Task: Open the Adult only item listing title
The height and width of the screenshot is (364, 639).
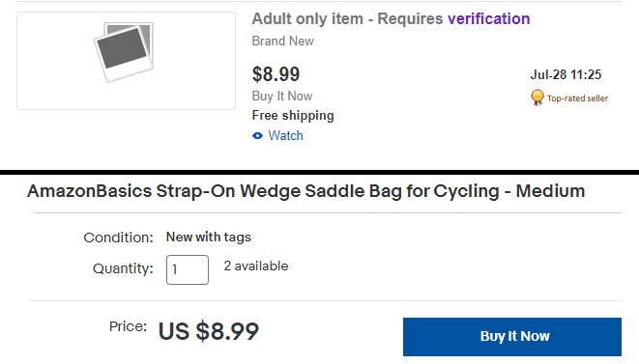Action: point(391,18)
